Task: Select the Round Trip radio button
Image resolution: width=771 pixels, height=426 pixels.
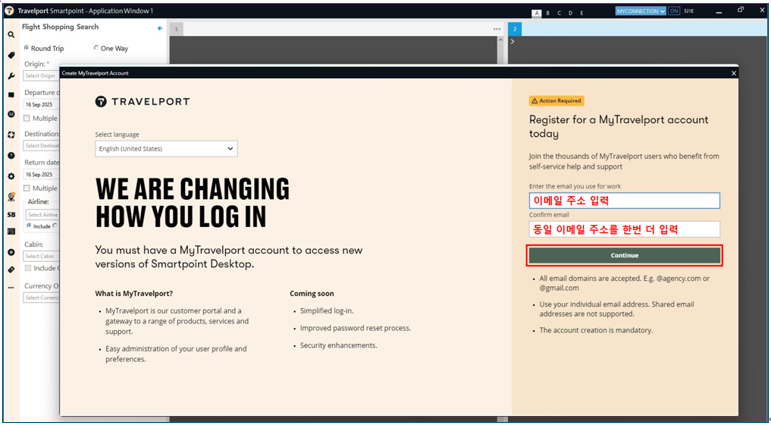Action: tap(27, 48)
